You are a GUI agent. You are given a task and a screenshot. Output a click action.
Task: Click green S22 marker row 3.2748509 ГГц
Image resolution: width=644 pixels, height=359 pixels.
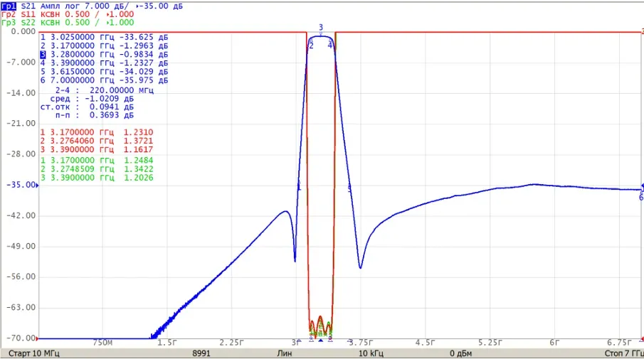[97, 169]
